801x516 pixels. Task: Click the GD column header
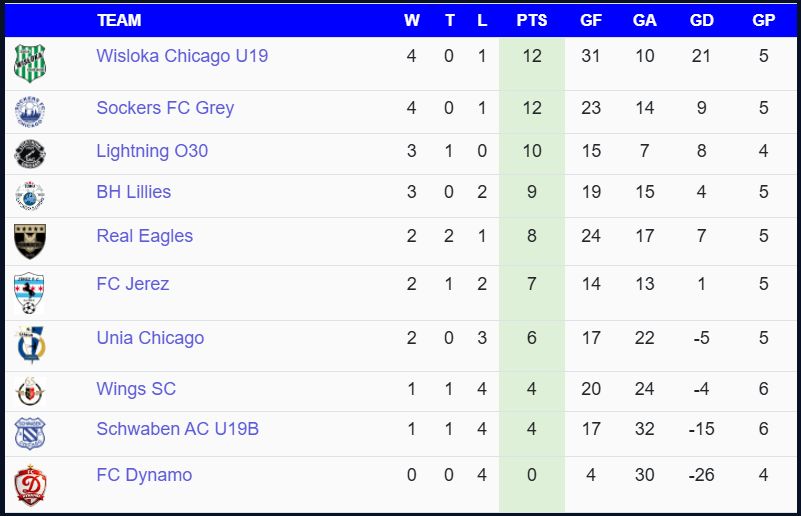tap(701, 20)
